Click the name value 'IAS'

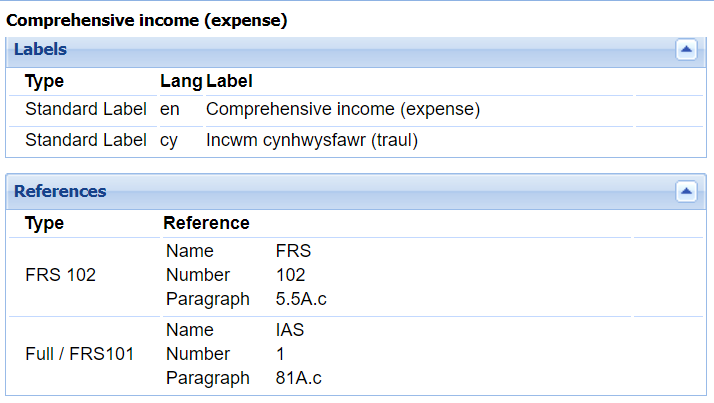290,330
